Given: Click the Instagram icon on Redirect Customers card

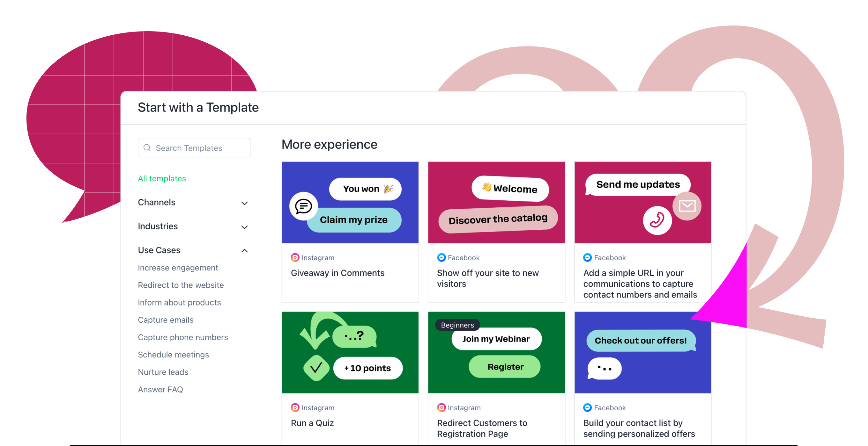Looking at the screenshot, I should [441, 407].
